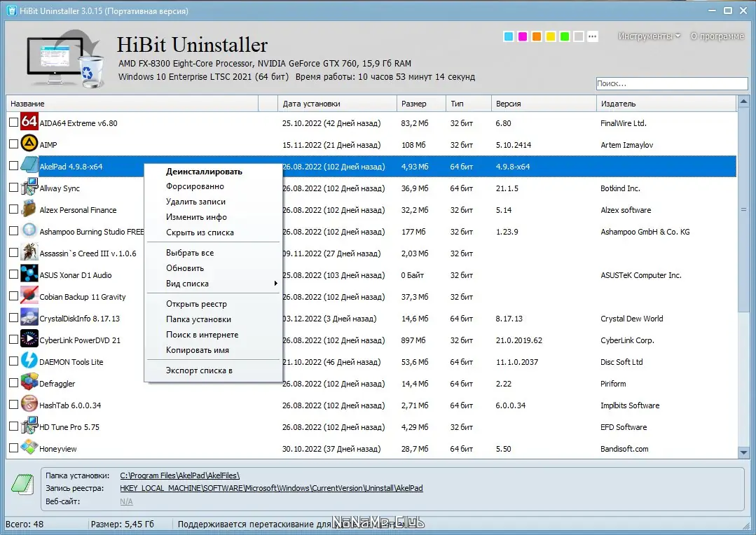
Task: Choose Деинсталлировать from context menu
Action: (x=214, y=172)
